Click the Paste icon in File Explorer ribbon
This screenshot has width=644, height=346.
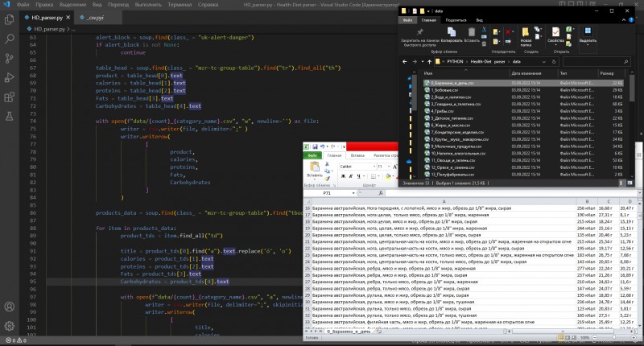coord(472,32)
